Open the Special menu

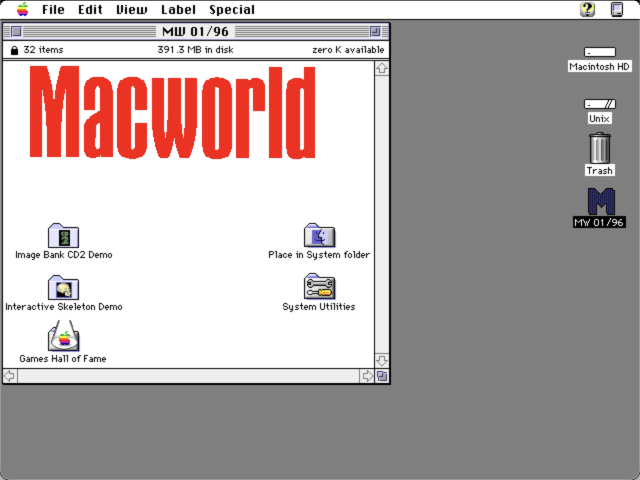[x=232, y=9]
